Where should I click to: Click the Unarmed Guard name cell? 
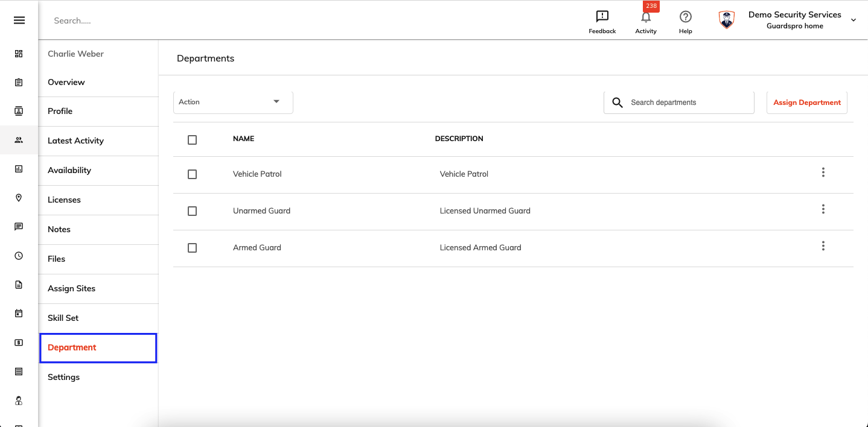[x=261, y=210]
